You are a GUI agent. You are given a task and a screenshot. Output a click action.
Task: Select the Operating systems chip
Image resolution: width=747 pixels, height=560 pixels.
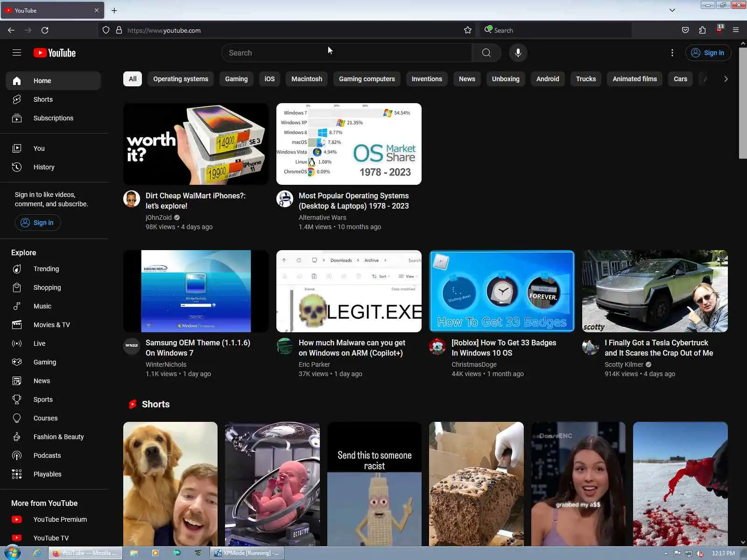[181, 79]
